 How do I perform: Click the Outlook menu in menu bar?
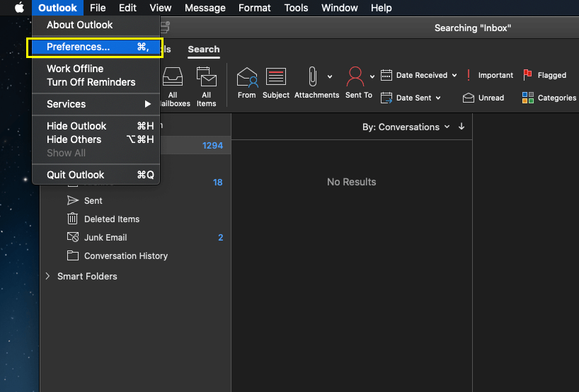57,8
